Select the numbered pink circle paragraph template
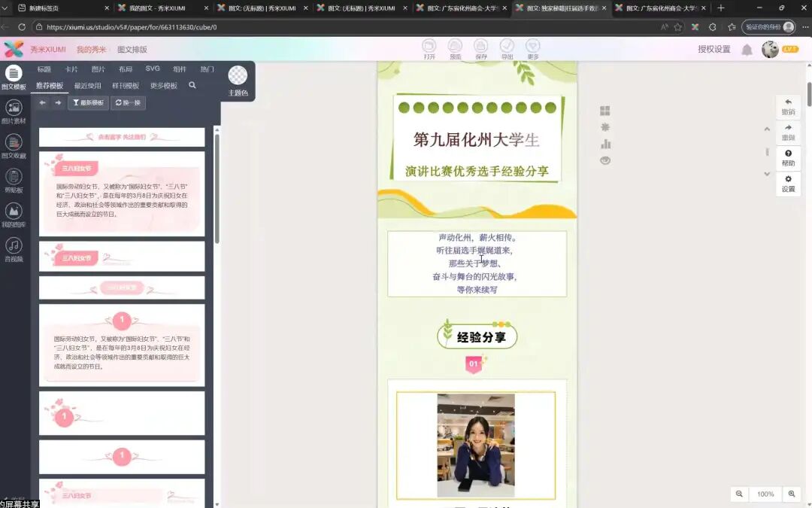The width and height of the screenshot is (812, 508). point(122,345)
